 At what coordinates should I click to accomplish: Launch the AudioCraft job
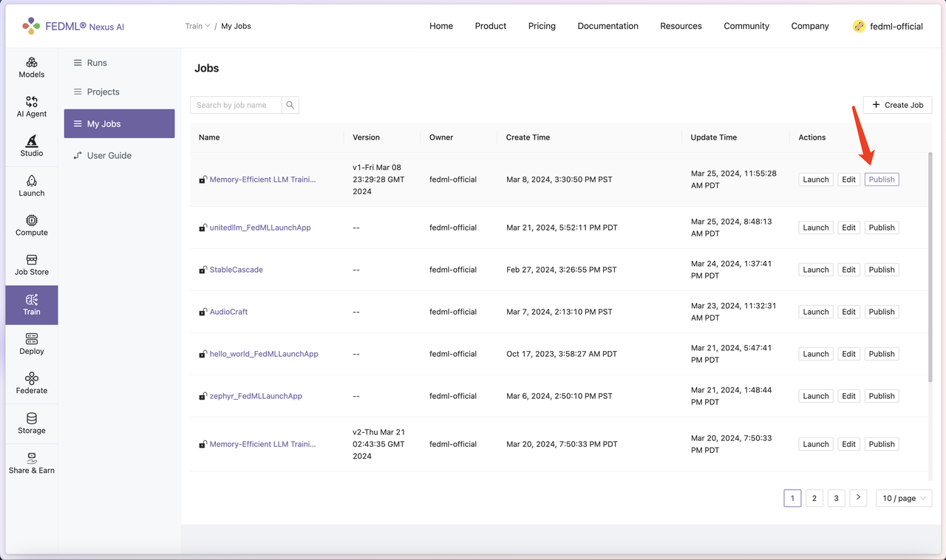tap(816, 312)
